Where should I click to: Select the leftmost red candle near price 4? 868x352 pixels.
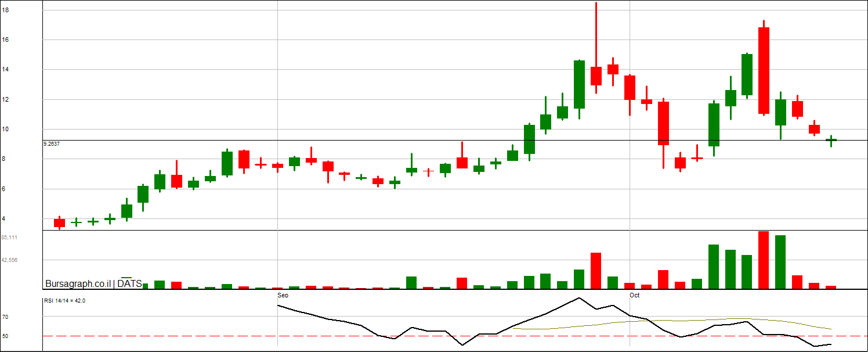point(59,222)
